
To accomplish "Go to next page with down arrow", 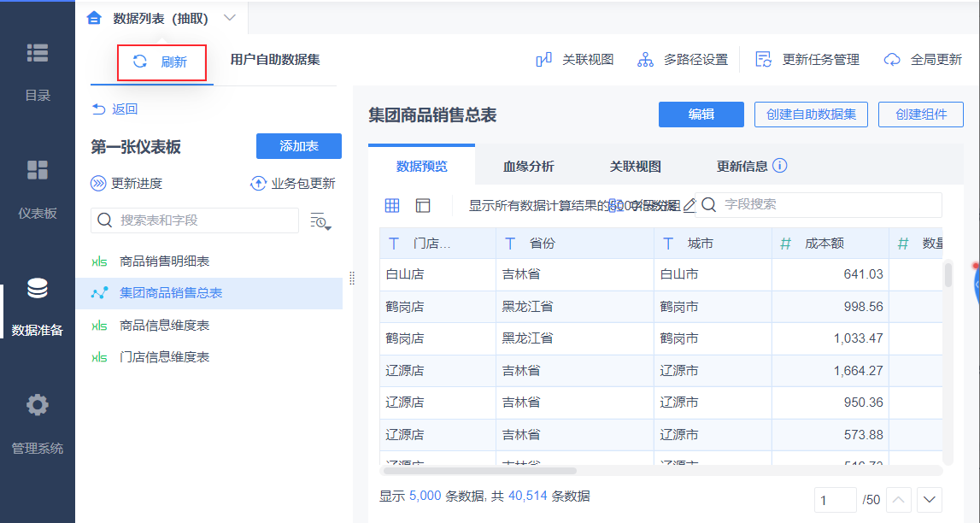I will tap(930, 500).
